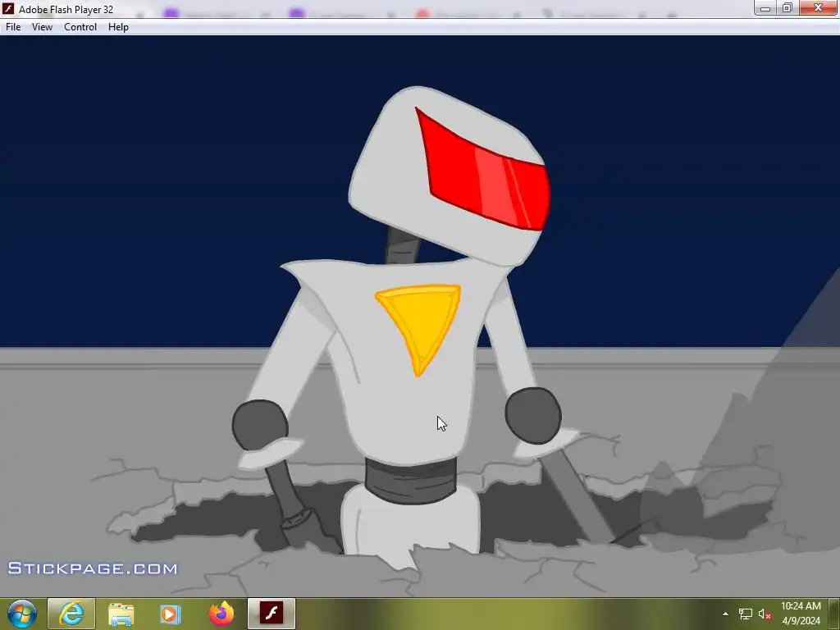Open the Windows Start menu

click(22, 614)
